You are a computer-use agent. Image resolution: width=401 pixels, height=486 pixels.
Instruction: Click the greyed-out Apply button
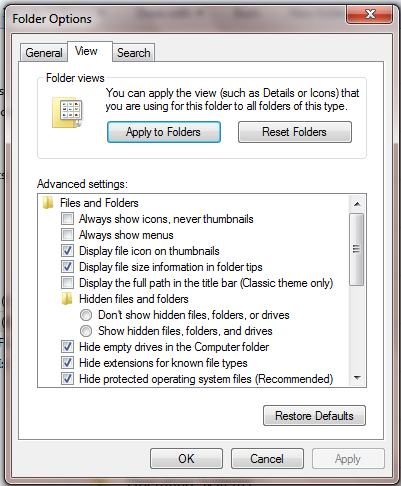tap(348, 459)
